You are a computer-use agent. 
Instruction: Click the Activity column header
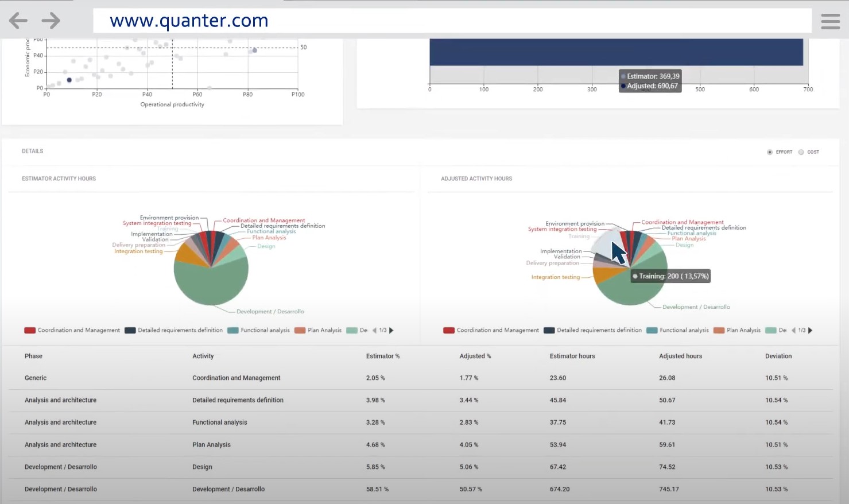pyautogui.click(x=203, y=356)
